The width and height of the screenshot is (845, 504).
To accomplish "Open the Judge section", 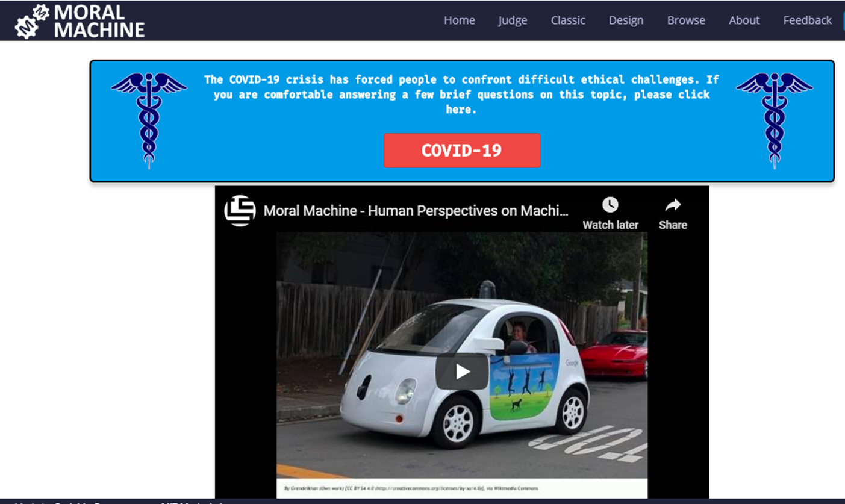I will pyautogui.click(x=513, y=20).
